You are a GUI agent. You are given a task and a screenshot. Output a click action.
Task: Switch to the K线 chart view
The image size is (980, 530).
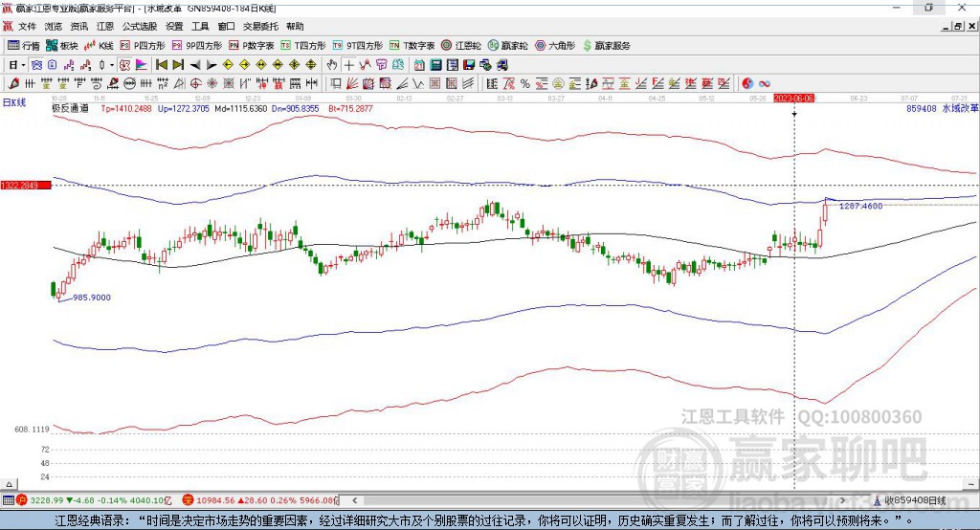point(99,46)
